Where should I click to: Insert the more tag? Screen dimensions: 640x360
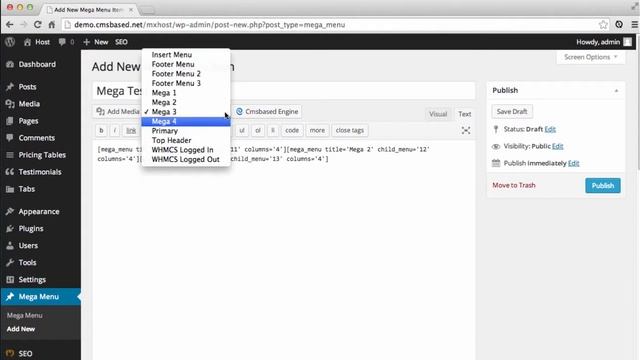click(317, 131)
